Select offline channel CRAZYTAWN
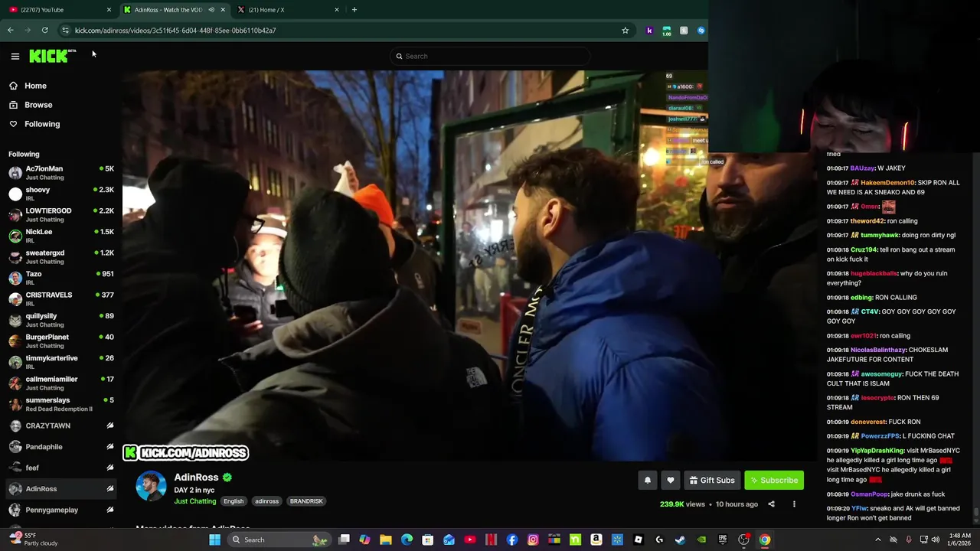The image size is (980, 551). (x=60, y=425)
